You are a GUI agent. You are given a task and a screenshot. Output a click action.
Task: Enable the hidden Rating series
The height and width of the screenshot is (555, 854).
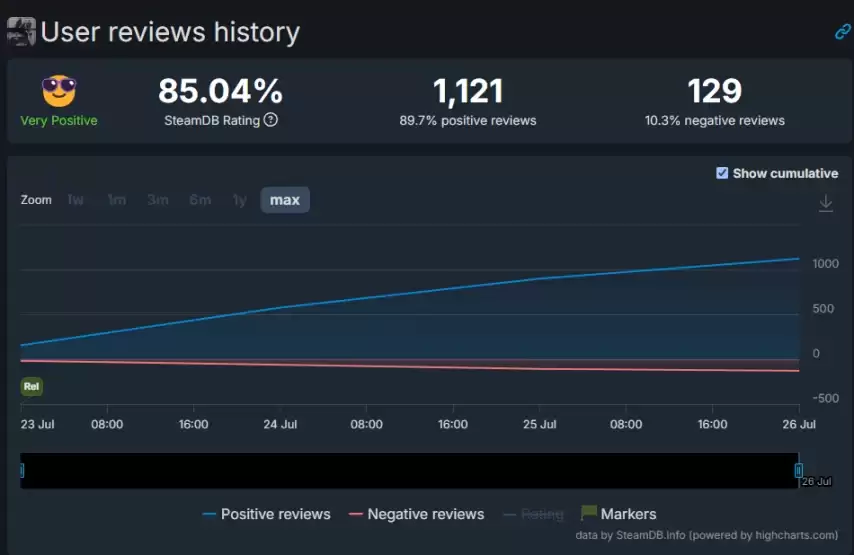click(x=534, y=514)
